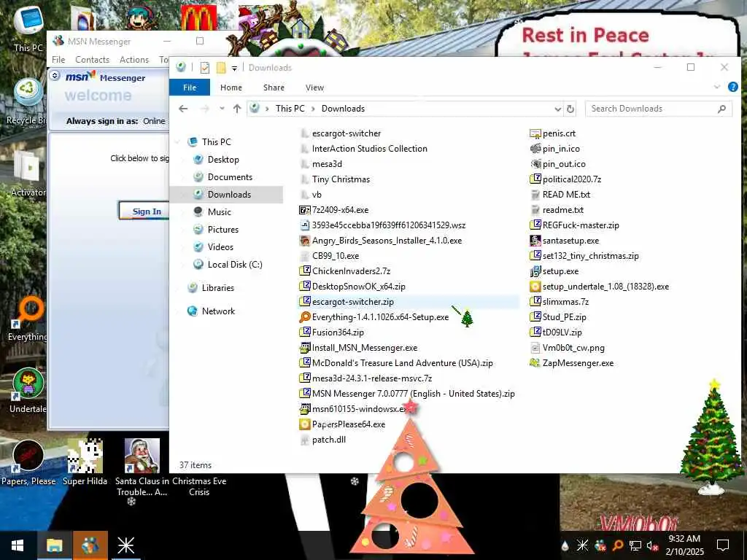Viewport: 747px width, 560px height.
Task: Select the Tiny Christmas folder
Action: point(335,179)
